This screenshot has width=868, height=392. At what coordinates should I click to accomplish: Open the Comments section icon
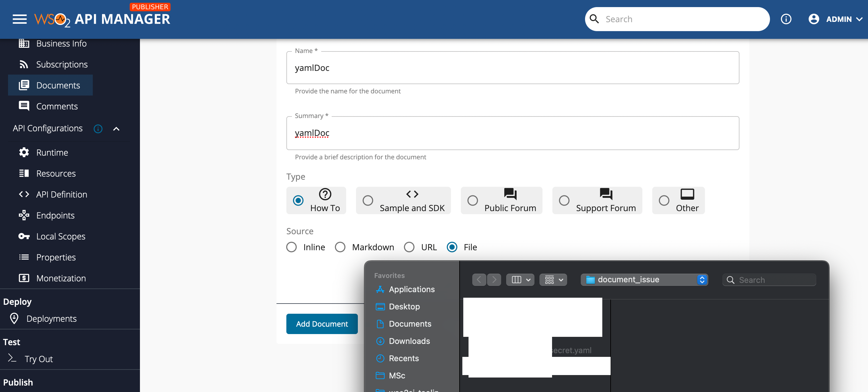[24, 106]
